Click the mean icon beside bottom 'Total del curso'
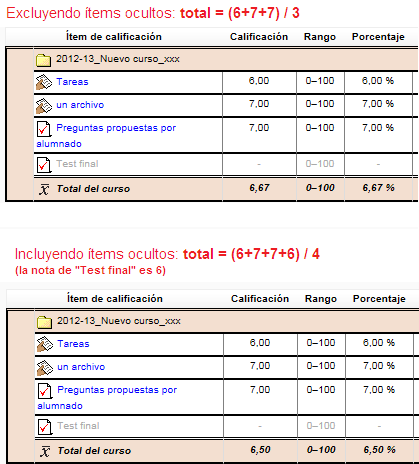The image size is (419, 464). (45, 451)
